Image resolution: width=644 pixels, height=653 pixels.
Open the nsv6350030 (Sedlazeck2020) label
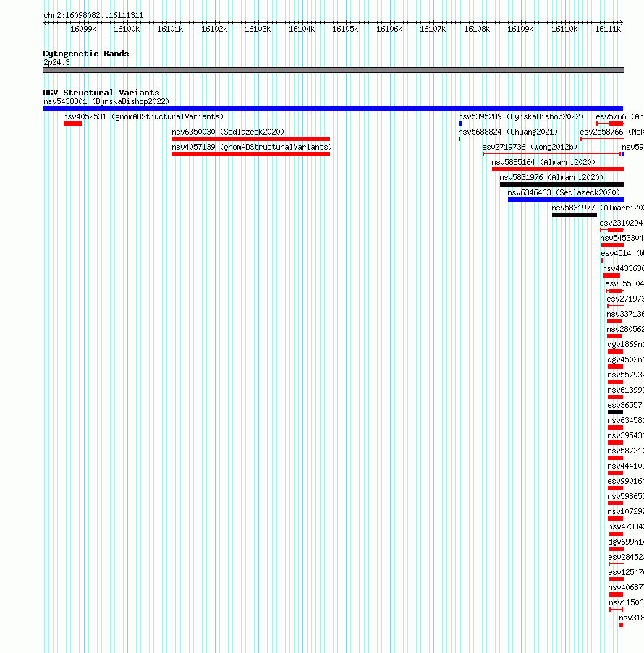(228, 132)
